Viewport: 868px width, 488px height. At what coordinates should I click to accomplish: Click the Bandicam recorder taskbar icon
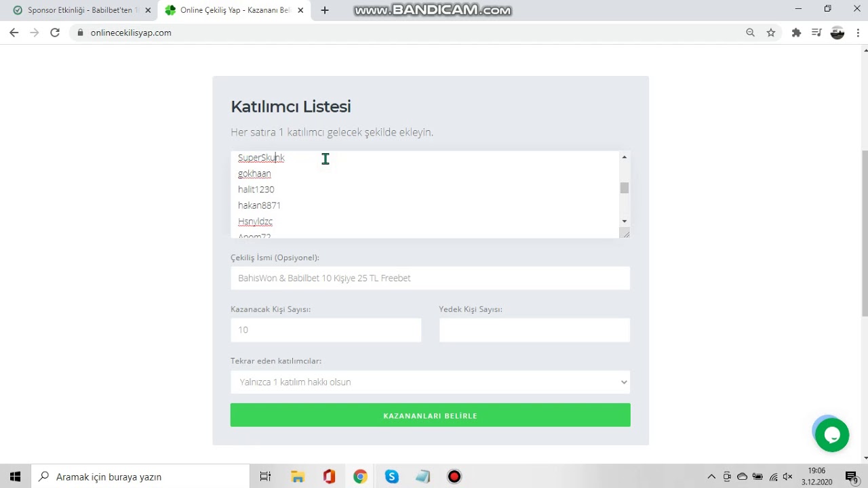click(x=454, y=476)
